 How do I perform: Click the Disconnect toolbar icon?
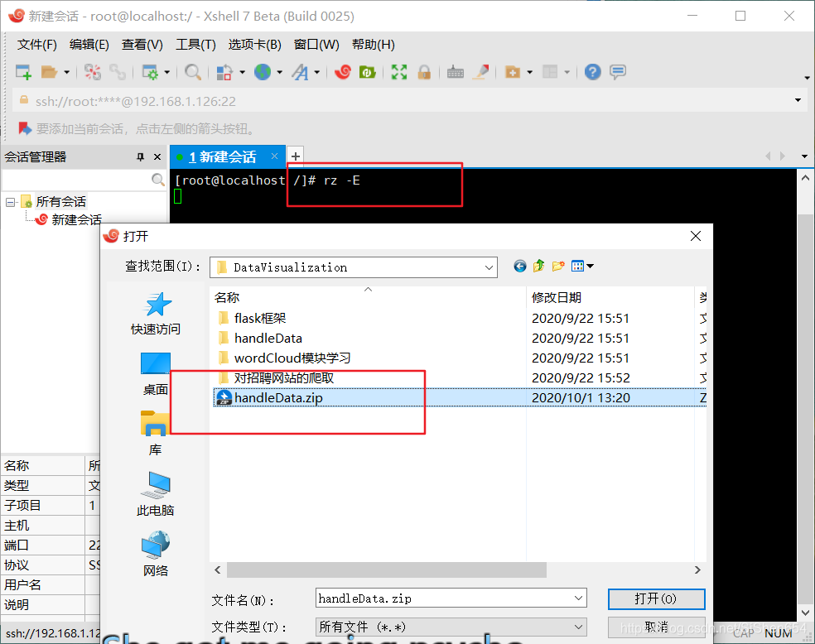tap(93, 72)
